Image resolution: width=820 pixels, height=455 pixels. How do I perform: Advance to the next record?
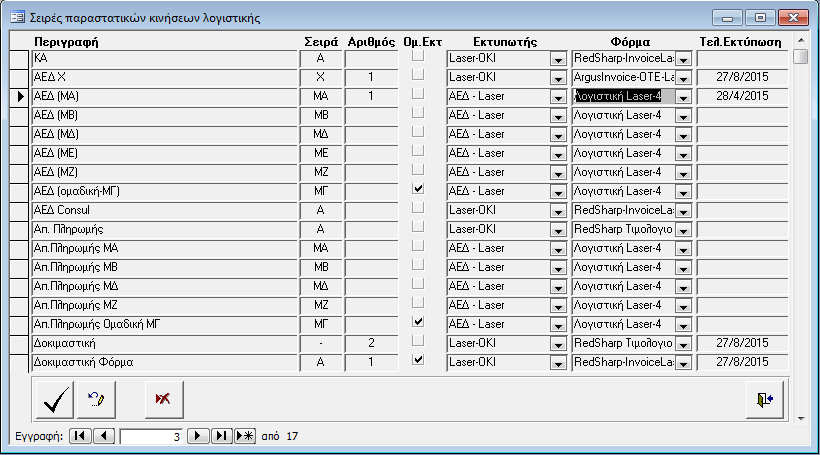coord(199,436)
